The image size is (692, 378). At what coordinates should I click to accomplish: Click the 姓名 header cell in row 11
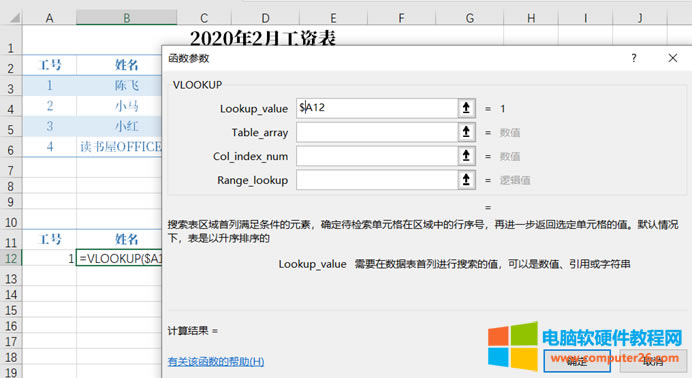[x=119, y=240]
